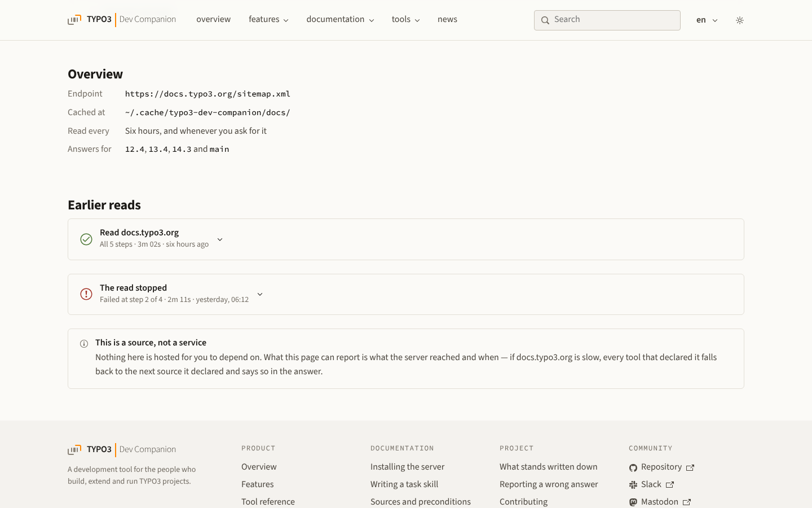Image resolution: width=812 pixels, height=508 pixels.
Task: Open the Slack community link
Action: 651,484
